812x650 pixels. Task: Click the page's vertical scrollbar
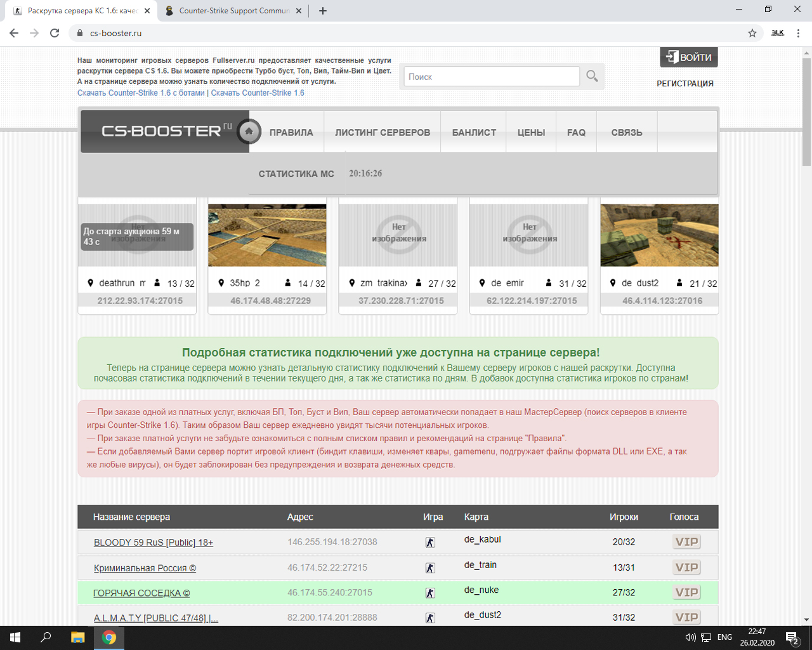pyautogui.click(x=806, y=112)
